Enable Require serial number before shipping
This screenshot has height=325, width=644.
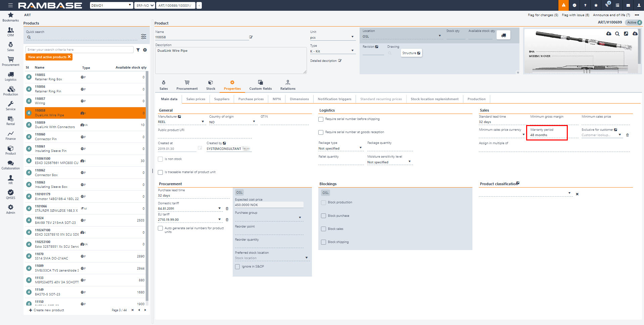tap(321, 119)
